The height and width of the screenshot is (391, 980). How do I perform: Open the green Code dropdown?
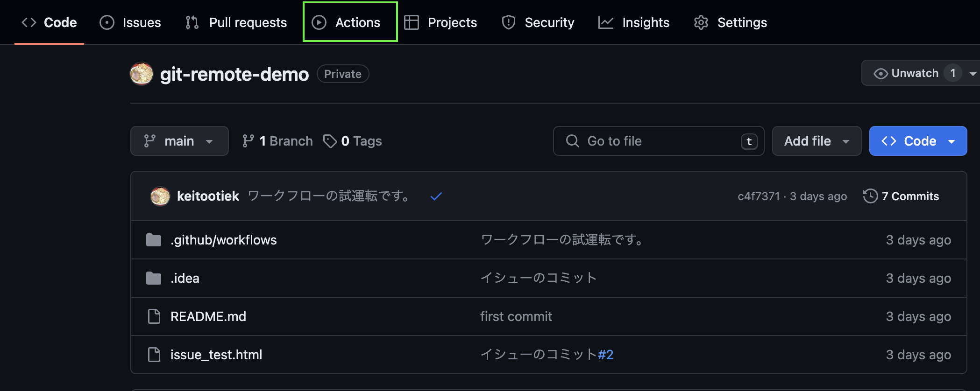tap(917, 140)
